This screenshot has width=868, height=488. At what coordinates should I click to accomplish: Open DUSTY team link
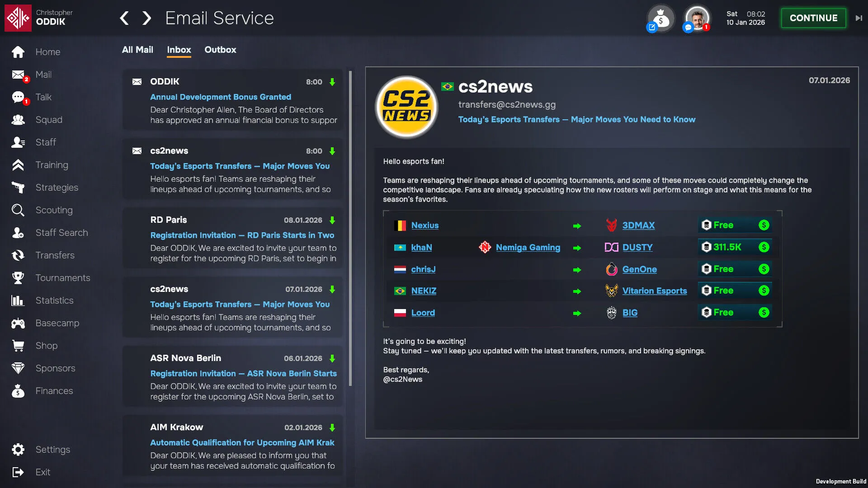click(637, 248)
